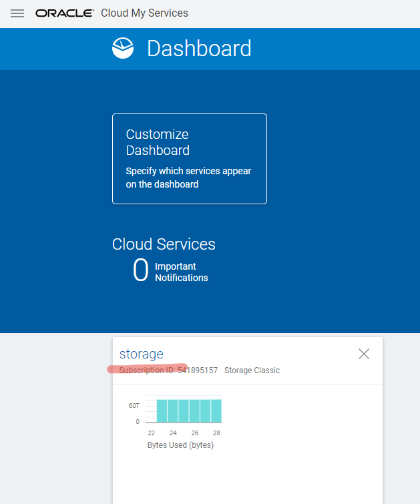Click the Storage Classic label
420x504 pixels.
coord(252,370)
